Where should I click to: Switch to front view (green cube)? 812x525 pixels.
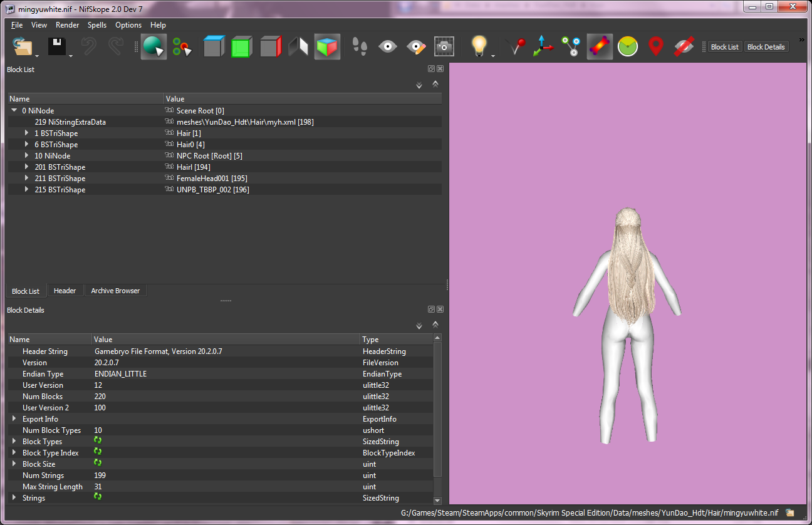click(x=241, y=47)
